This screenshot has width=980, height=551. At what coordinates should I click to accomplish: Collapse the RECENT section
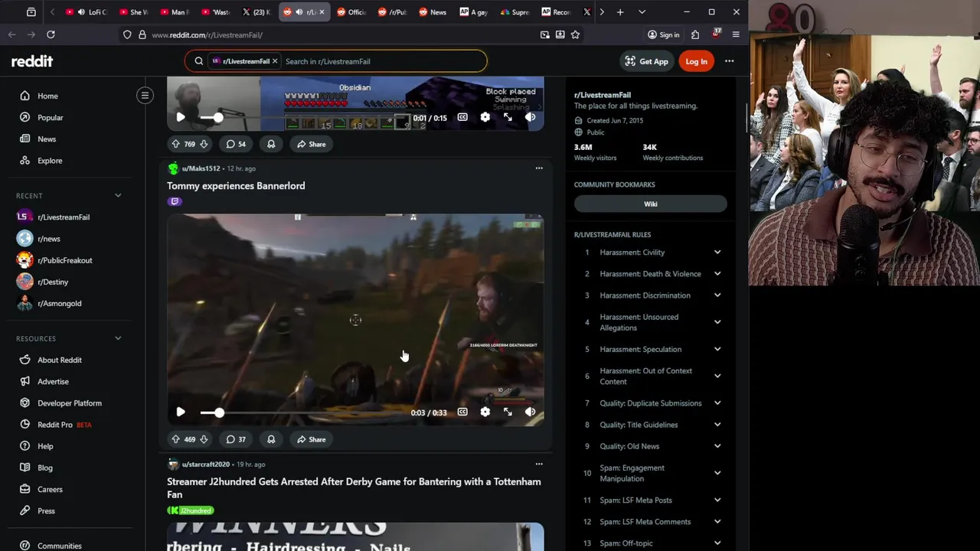pyautogui.click(x=118, y=196)
